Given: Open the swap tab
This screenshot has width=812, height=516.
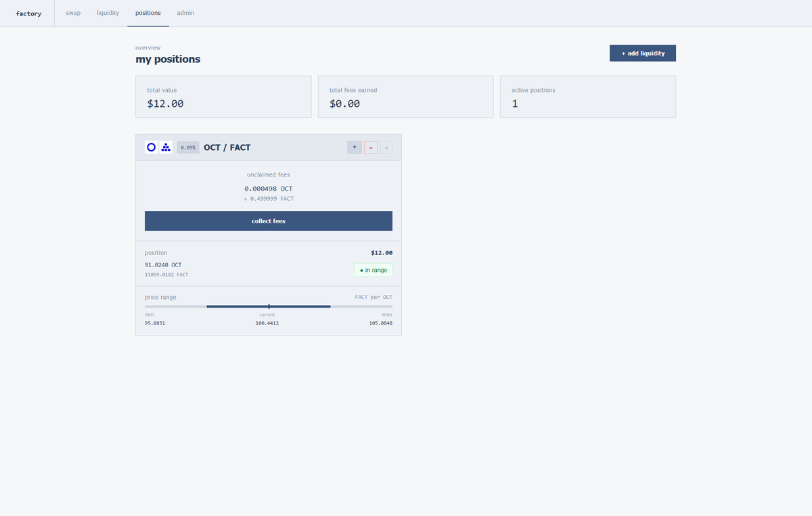Looking at the screenshot, I should click(x=73, y=13).
